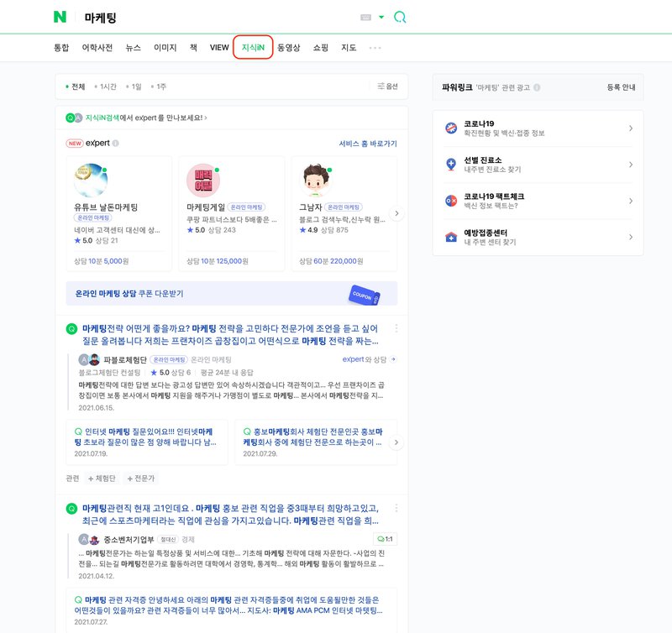The image size is (672, 633).
Task: Click the green Q icon of 마케팅관련직 question
Action: [x=71, y=509]
